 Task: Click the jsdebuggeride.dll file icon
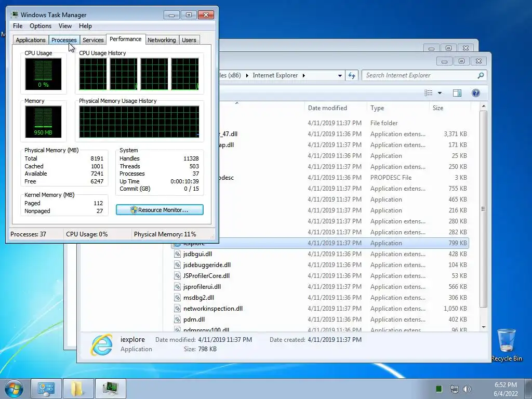[177, 264]
